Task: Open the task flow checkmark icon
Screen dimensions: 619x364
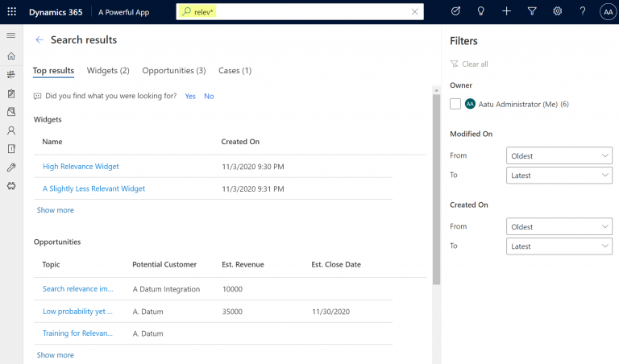Action: coord(455,11)
